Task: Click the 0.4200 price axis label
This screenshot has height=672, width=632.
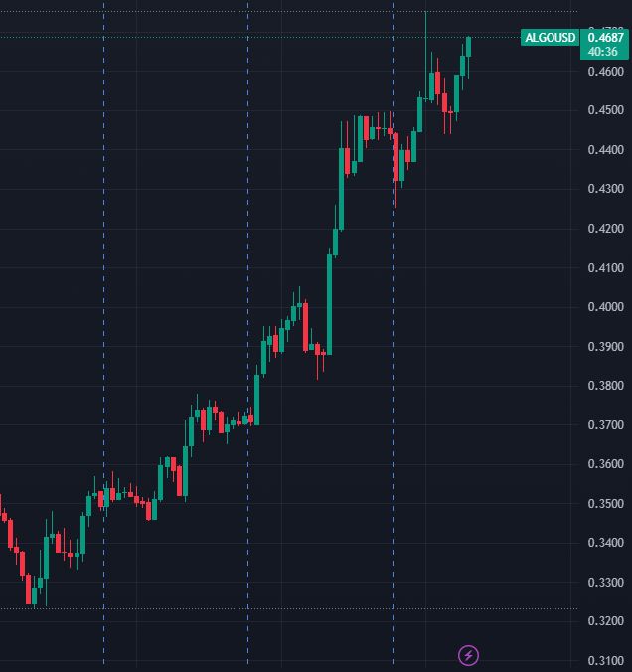Action: coord(605,229)
